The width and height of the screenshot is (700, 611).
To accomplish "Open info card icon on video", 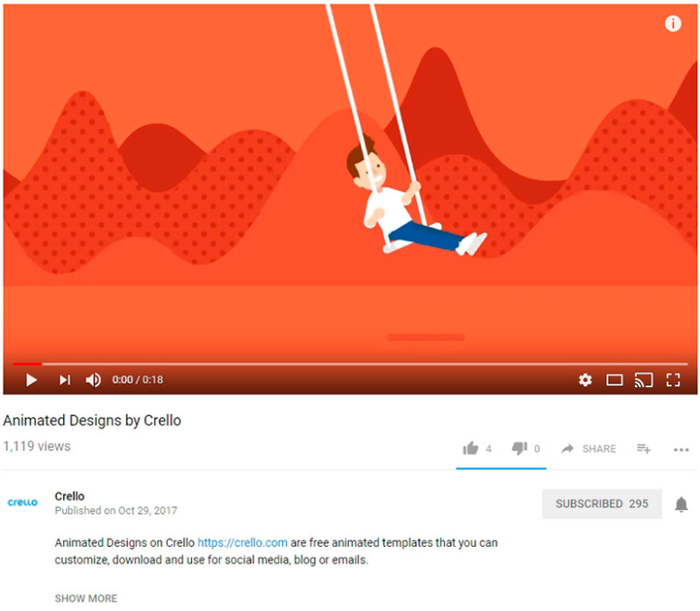I will tap(673, 23).
